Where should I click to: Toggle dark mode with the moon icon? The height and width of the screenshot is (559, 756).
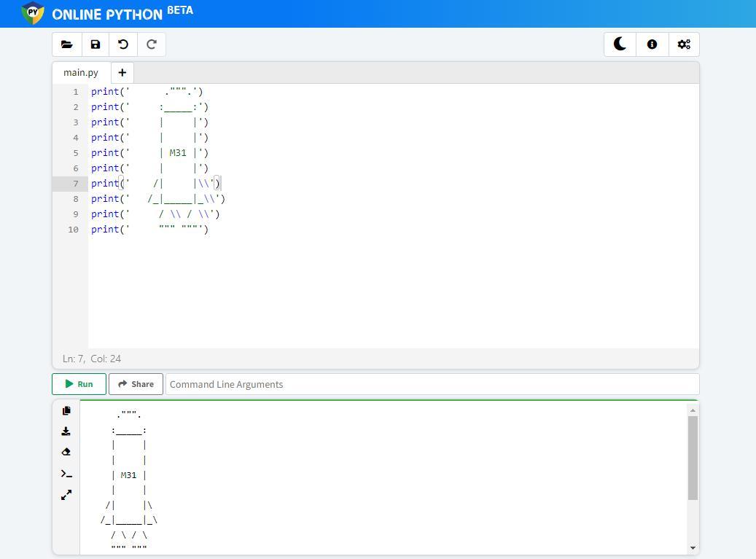click(x=620, y=44)
